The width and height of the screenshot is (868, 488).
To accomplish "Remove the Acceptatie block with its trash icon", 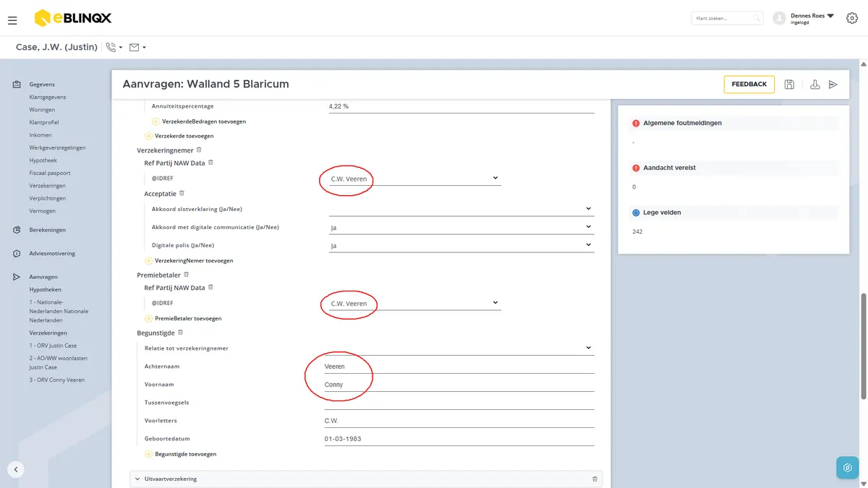I will [x=182, y=193].
